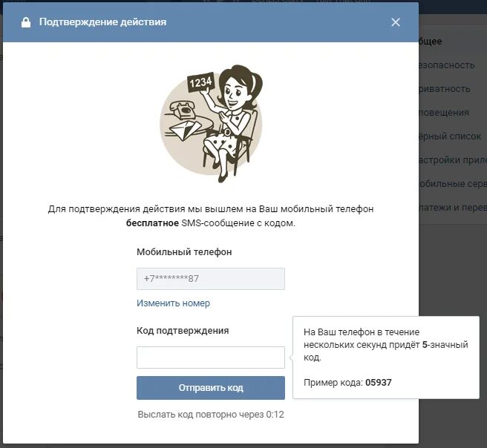Click the resend code countdown text
This screenshot has height=448, width=487.
click(x=211, y=415)
